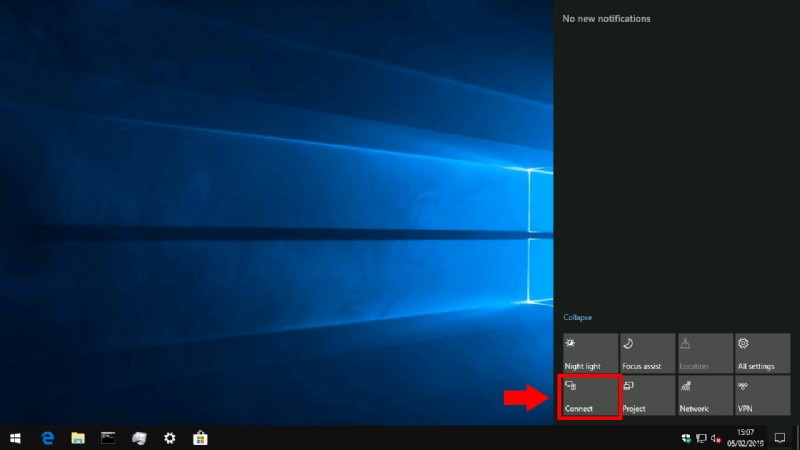Open the Connect quick action tile

point(590,395)
